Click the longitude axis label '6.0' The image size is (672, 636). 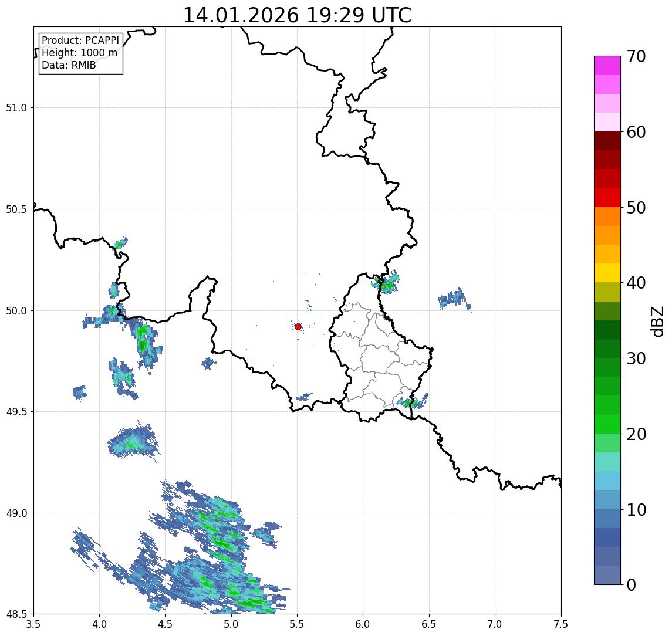point(363,624)
